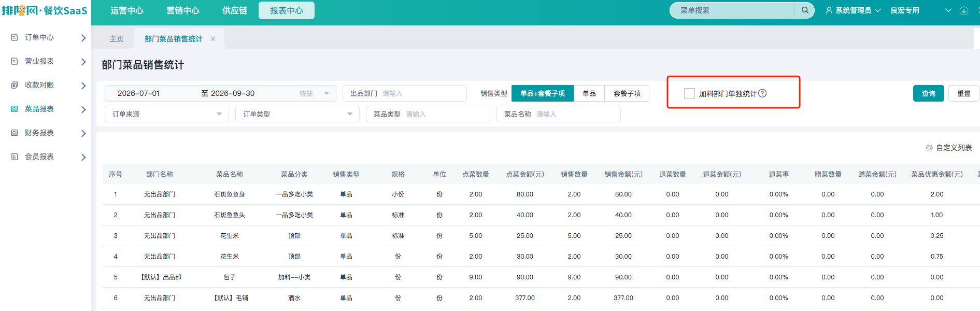Expand the 财务报表 sidebar menu arrow
980x311 pixels.
tap(83, 133)
